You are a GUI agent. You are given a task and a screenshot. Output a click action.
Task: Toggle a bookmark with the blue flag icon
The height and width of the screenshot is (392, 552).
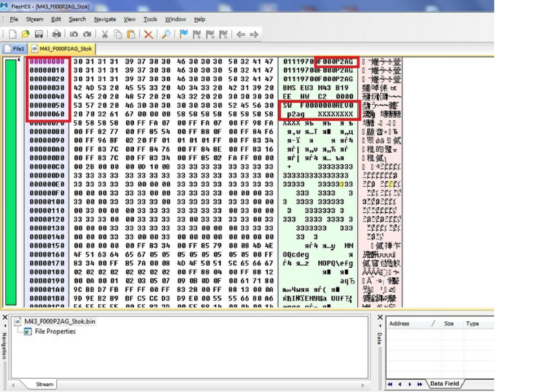click(184, 34)
